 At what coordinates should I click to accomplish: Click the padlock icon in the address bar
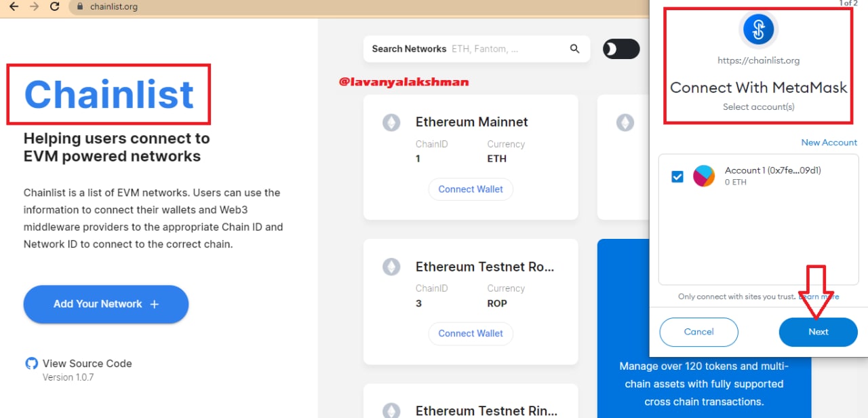coord(80,7)
